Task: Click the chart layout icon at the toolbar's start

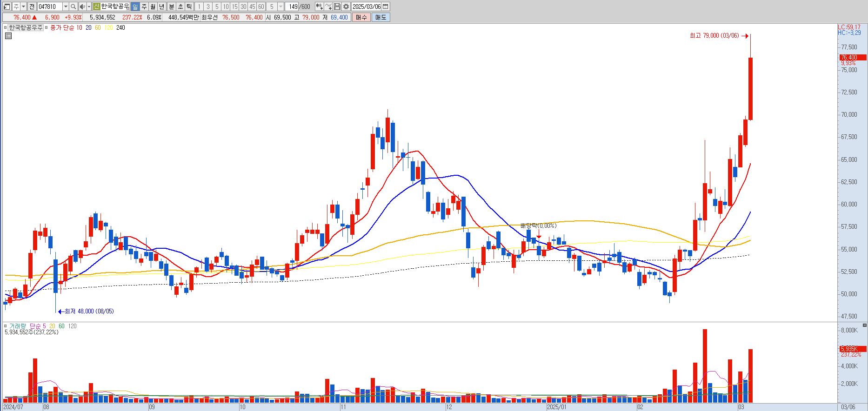Action: (x=7, y=7)
